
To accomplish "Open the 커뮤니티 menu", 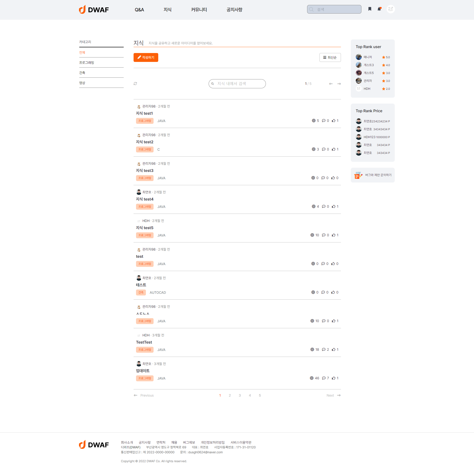I will (x=199, y=10).
